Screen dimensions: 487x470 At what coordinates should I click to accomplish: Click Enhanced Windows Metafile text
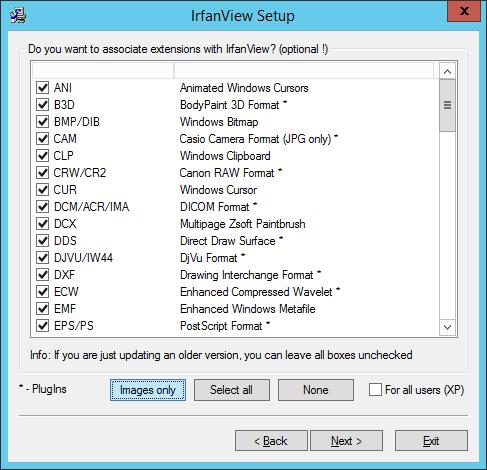(248, 309)
